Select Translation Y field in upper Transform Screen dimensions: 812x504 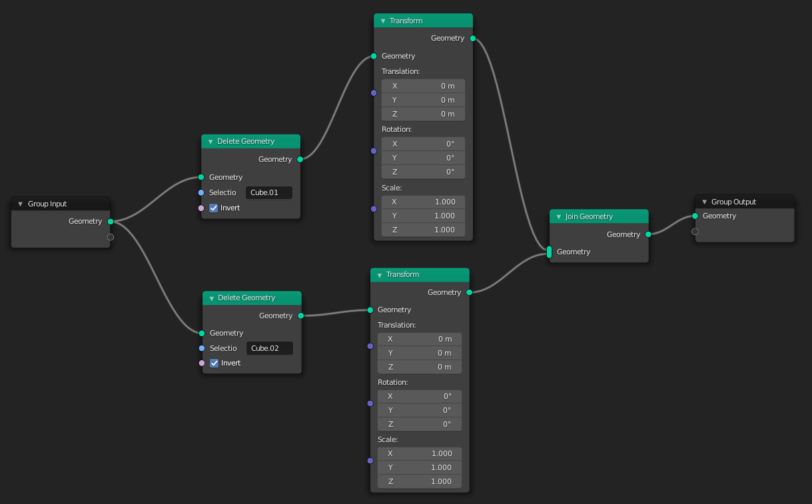pyautogui.click(x=423, y=100)
